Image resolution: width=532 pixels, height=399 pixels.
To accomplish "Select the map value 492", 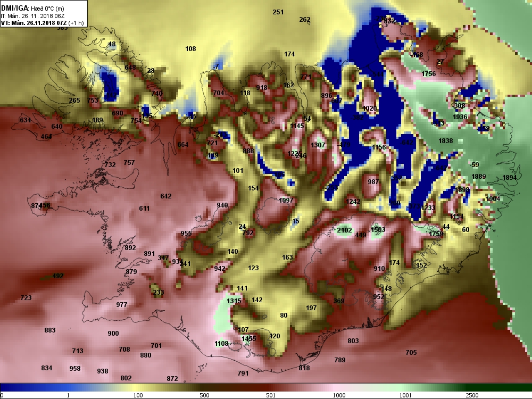I will (57, 276).
